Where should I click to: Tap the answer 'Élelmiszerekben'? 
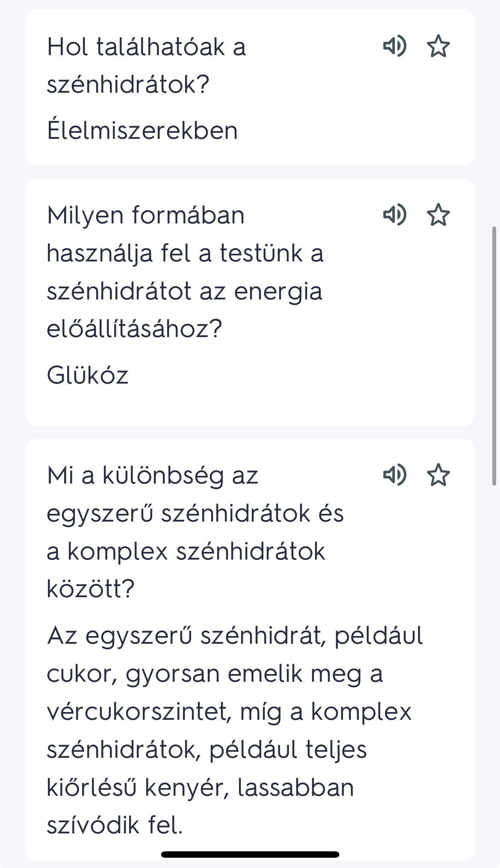142,130
